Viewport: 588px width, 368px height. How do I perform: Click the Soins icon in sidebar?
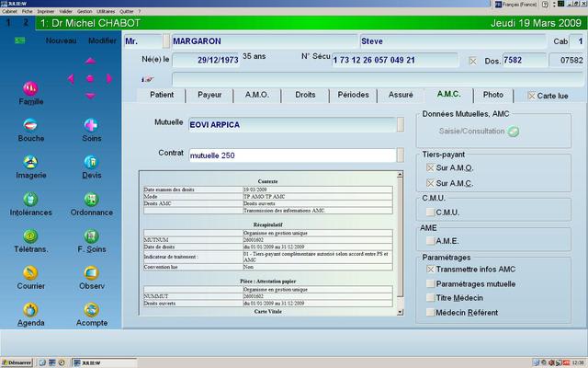(x=91, y=125)
